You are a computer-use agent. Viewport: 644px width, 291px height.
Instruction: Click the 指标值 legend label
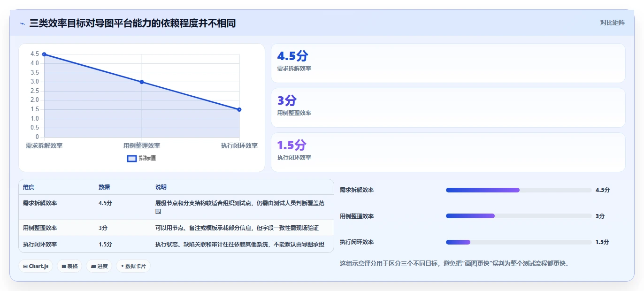click(x=147, y=158)
